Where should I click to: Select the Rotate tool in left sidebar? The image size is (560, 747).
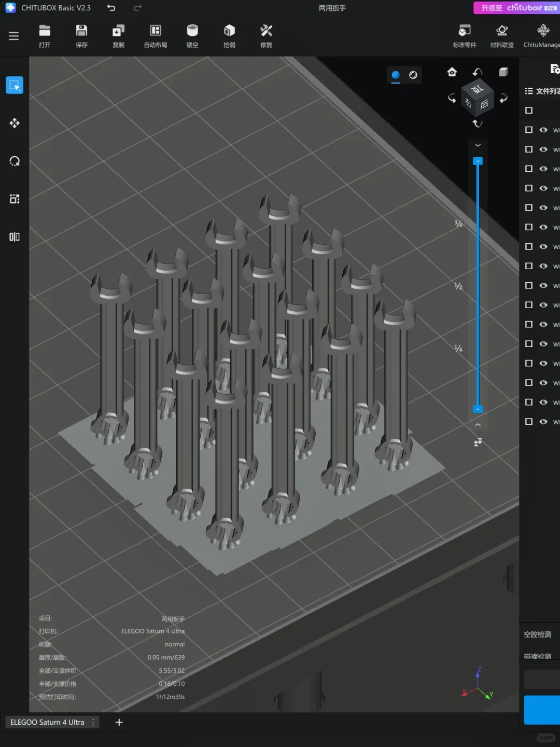pos(15,161)
